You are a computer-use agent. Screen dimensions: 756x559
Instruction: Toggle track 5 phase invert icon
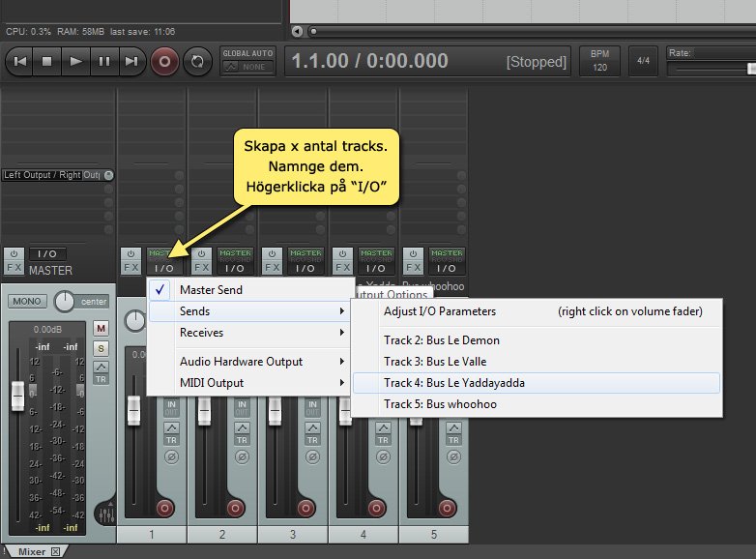453,456
